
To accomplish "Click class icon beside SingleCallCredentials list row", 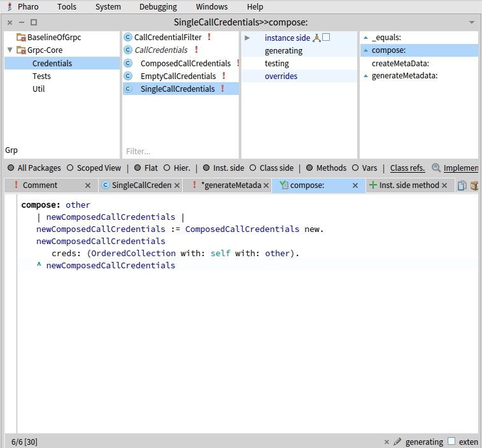I will pos(128,89).
